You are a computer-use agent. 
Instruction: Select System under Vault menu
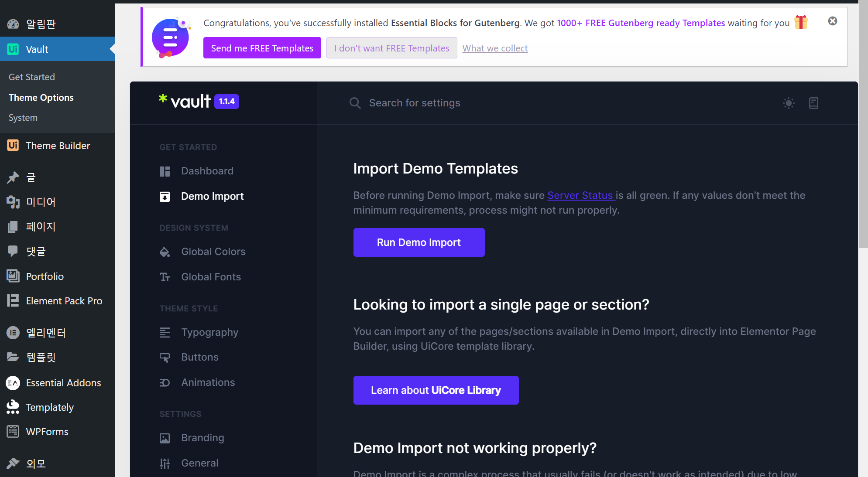pos(23,118)
